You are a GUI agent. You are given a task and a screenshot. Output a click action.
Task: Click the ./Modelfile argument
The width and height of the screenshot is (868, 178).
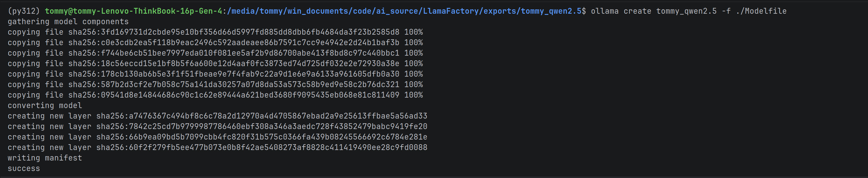point(761,11)
